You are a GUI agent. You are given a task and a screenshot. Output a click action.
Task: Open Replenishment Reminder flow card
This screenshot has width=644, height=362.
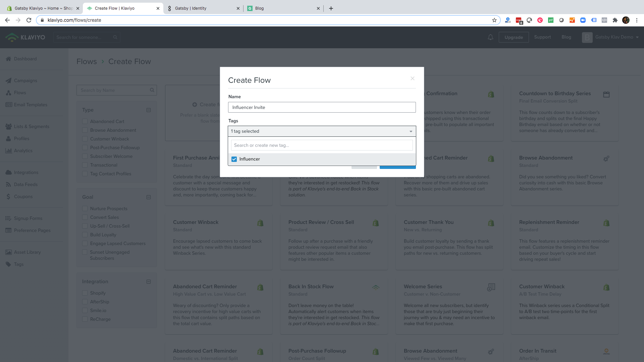point(565,242)
